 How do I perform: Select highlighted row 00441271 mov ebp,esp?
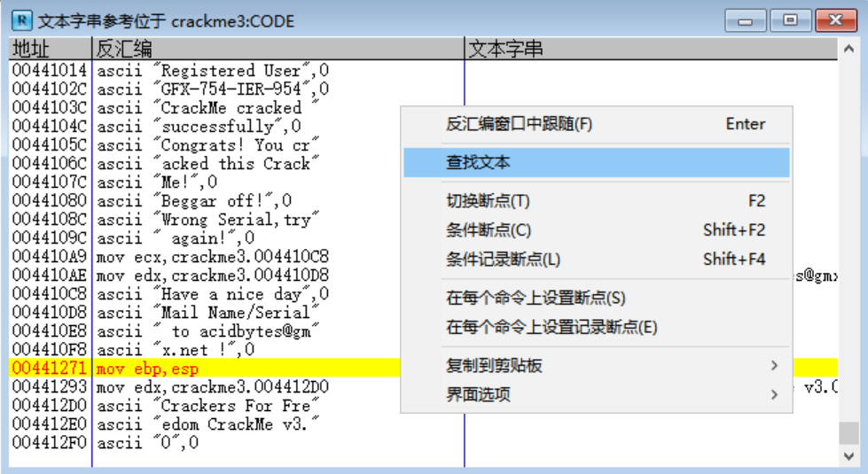tap(205, 369)
